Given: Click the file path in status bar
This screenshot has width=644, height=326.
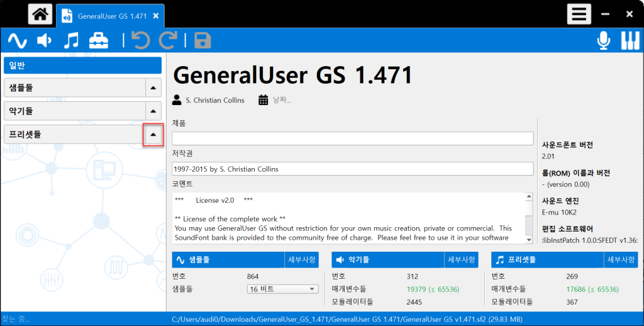Looking at the screenshot, I should [347, 320].
